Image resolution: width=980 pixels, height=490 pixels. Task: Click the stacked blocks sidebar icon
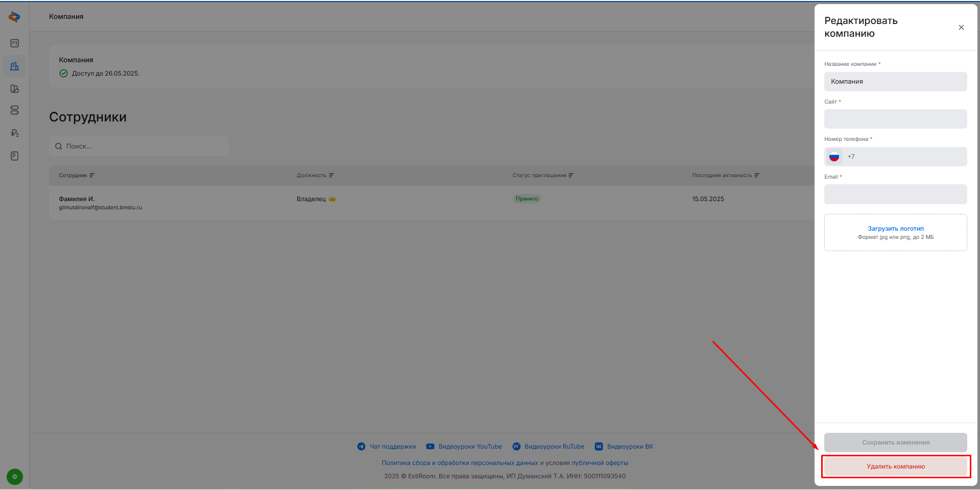point(14,110)
